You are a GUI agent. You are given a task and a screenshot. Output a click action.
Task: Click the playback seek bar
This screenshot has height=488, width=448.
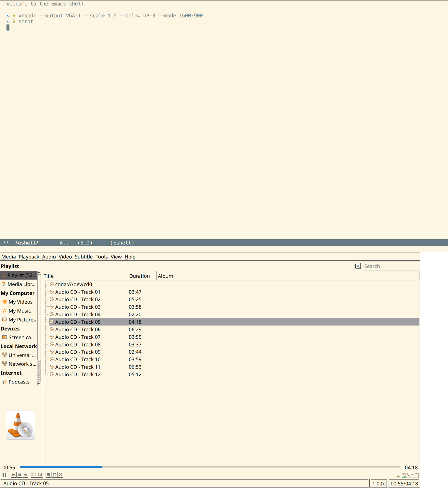click(x=210, y=467)
